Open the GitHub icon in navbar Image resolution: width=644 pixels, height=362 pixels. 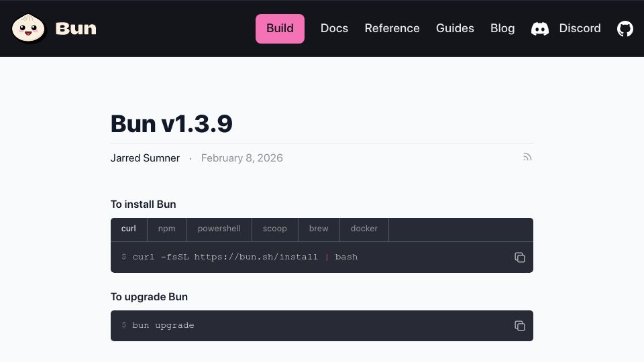625,29
